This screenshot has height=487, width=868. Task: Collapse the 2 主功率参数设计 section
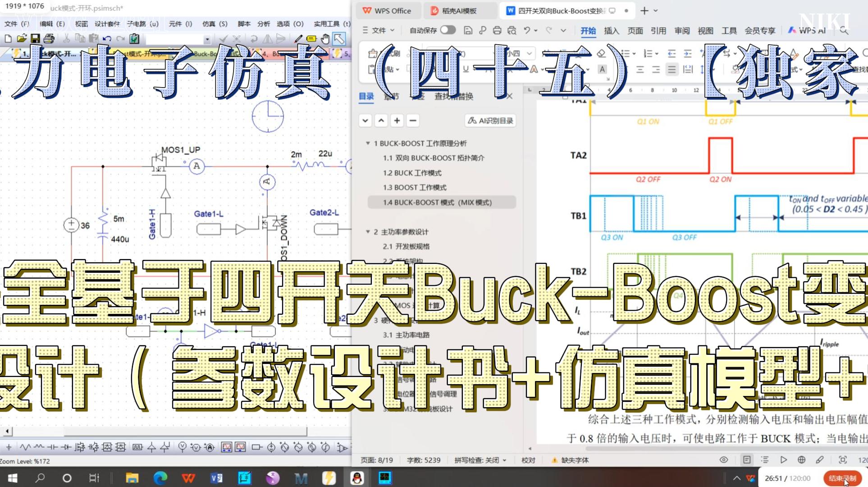pyautogui.click(x=368, y=232)
